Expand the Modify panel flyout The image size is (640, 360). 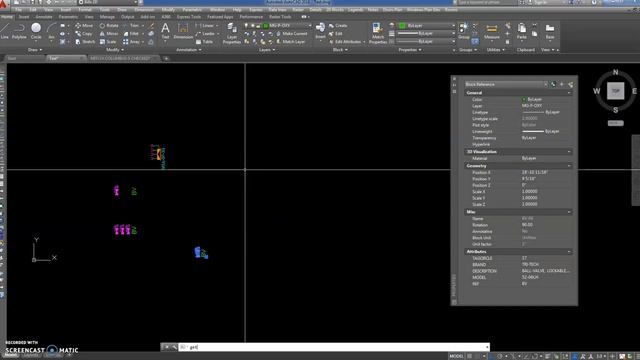(115, 50)
